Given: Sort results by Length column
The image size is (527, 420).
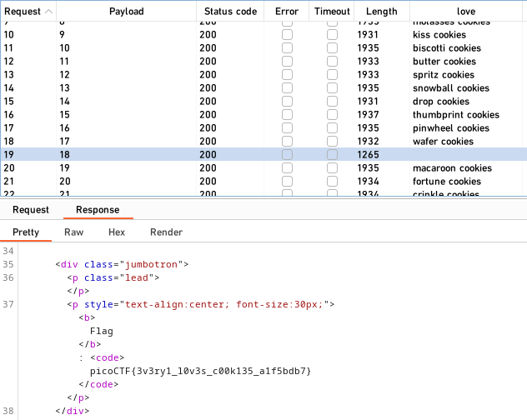Looking at the screenshot, I should pyautogui.click(x=381, y=12).
